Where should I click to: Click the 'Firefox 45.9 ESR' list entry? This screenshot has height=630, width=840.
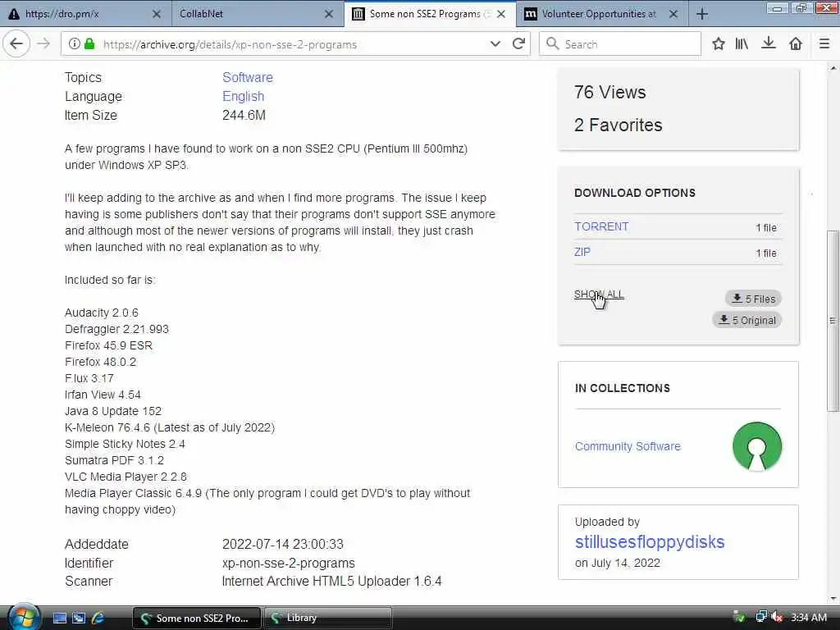click(x=109, y=345)
